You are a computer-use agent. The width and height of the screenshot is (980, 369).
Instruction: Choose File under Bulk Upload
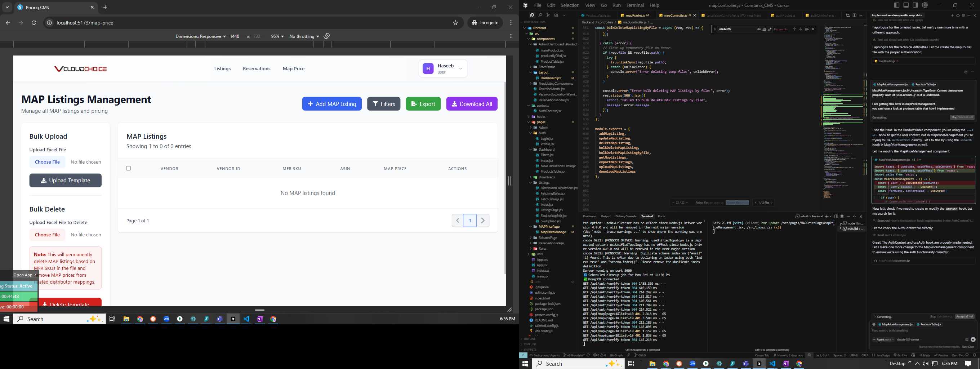click(x=47, y=162)
